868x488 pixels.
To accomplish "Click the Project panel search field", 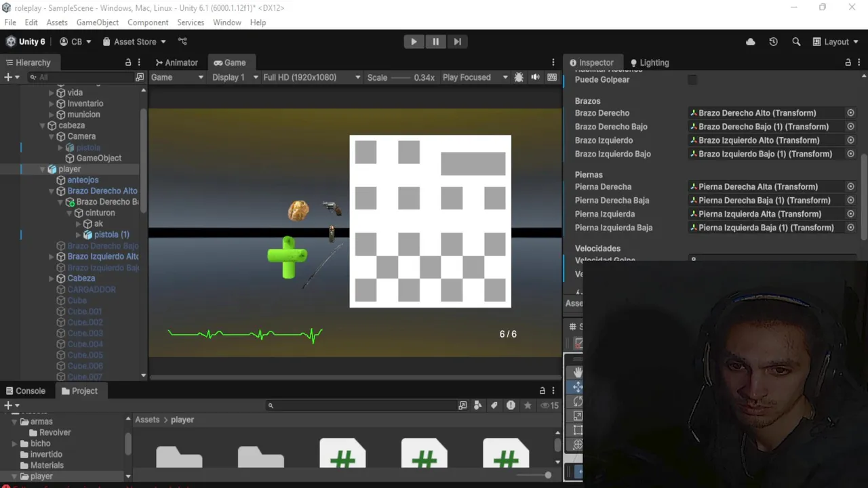I will pyautogui.click(x=361, y=405).
